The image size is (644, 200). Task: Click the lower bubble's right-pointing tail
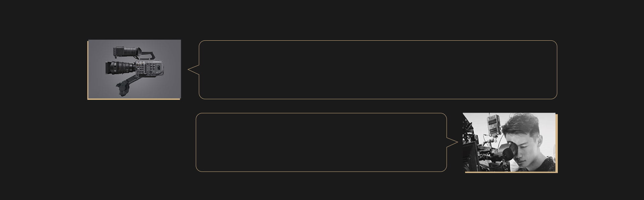[x=452, y=142]
